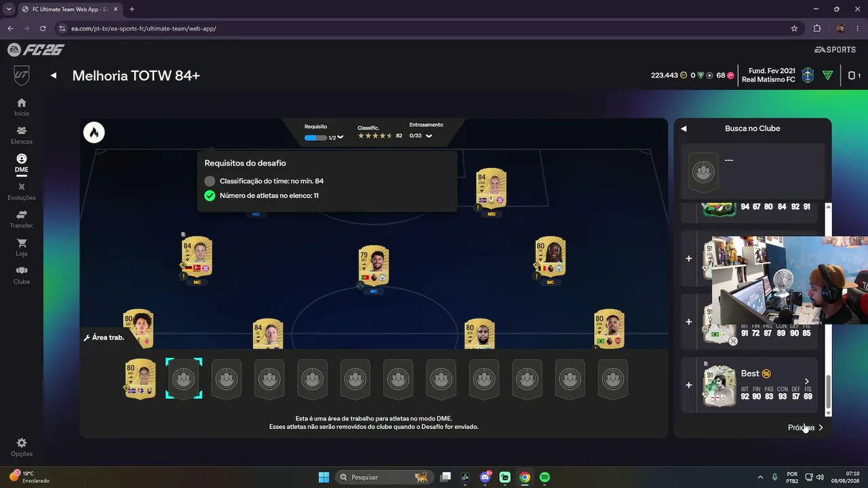Click the taskbar microphone icon
Image resolution: width=868 pixels, height=488 pixels.
coord(774,477)
